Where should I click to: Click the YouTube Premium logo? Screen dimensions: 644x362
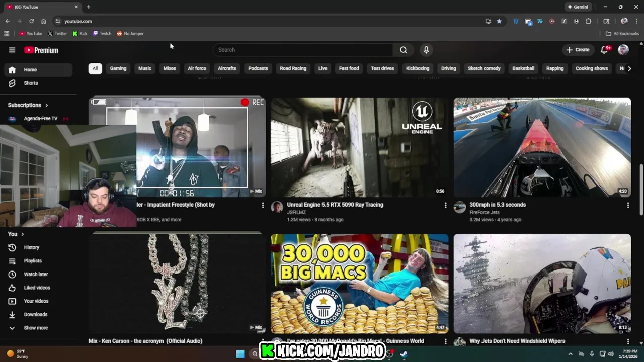[x=41, y=50]
